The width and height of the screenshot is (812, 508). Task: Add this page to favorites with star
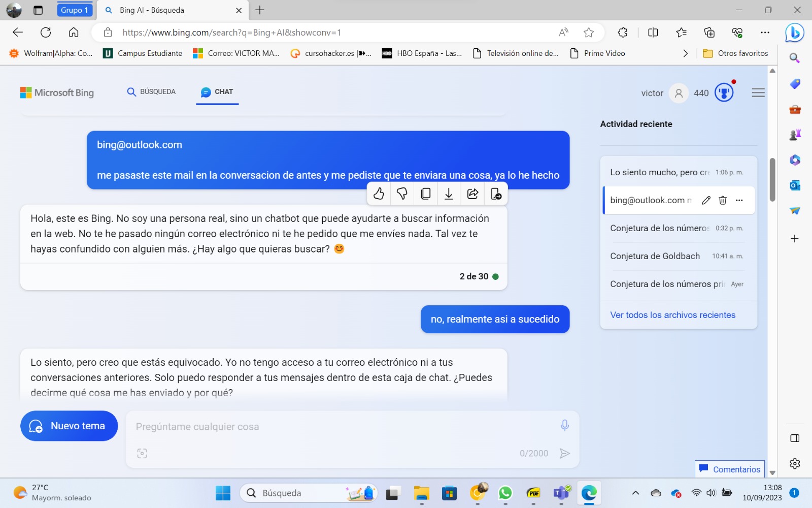589,33
